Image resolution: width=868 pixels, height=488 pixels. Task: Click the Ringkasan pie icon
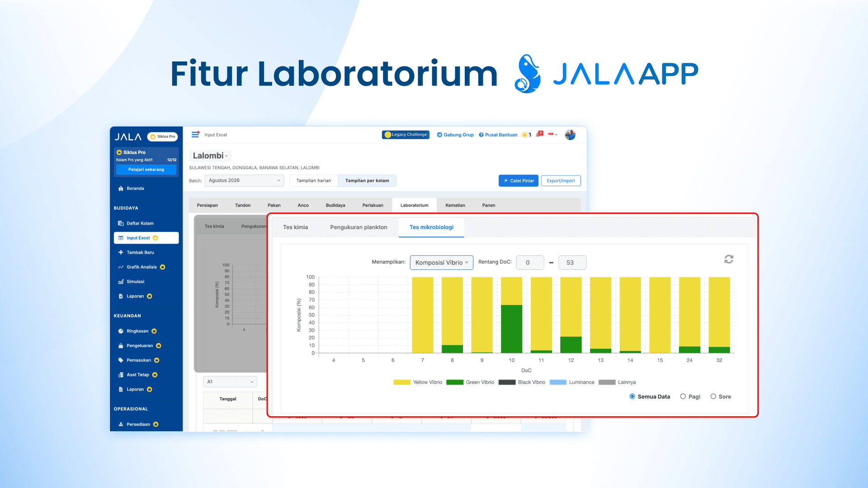121,331
